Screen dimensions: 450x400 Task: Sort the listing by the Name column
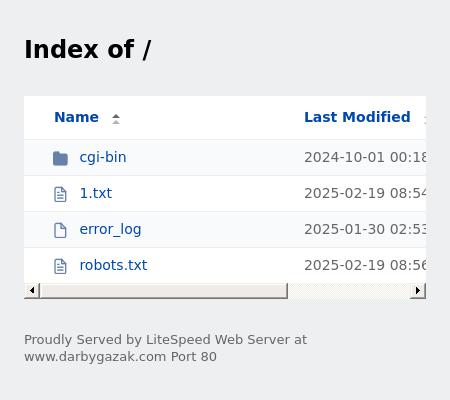[76, 117]
